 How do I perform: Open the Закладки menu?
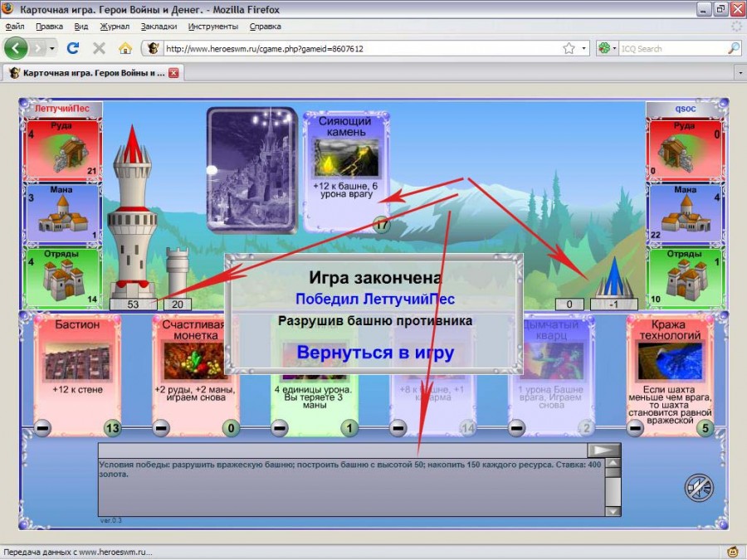(158, 26)
